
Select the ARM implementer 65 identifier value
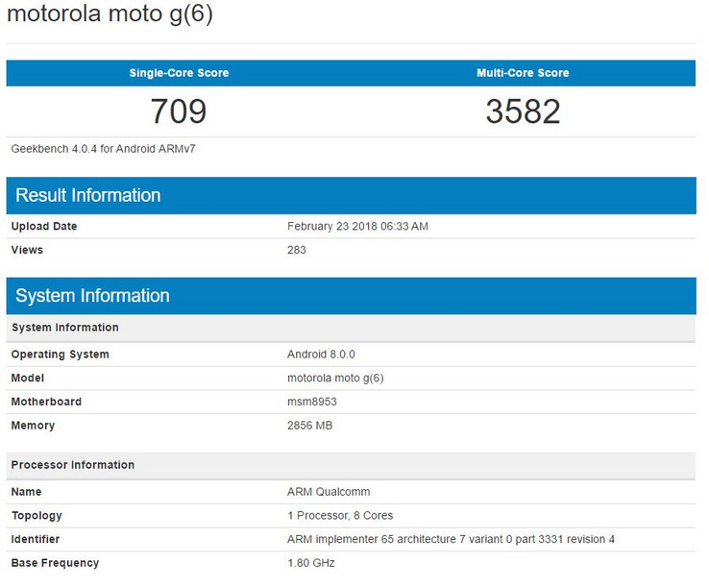pos(451,539)
